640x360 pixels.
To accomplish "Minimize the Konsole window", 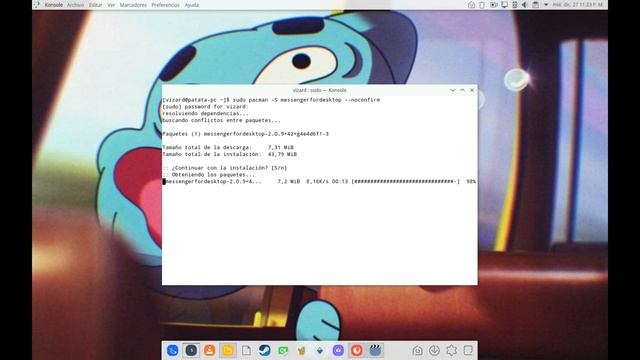I will coord(453,90).
